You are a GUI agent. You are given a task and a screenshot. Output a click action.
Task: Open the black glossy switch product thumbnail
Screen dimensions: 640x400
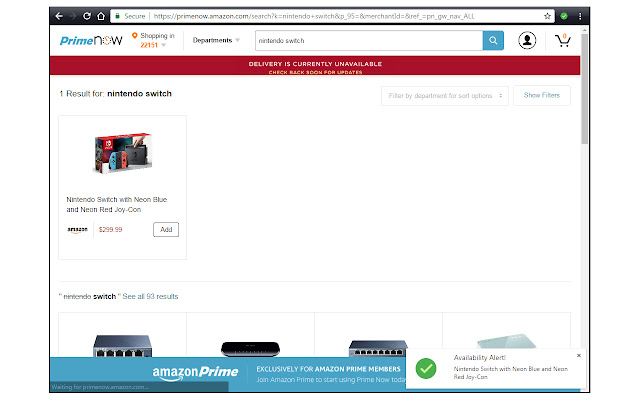250,349
